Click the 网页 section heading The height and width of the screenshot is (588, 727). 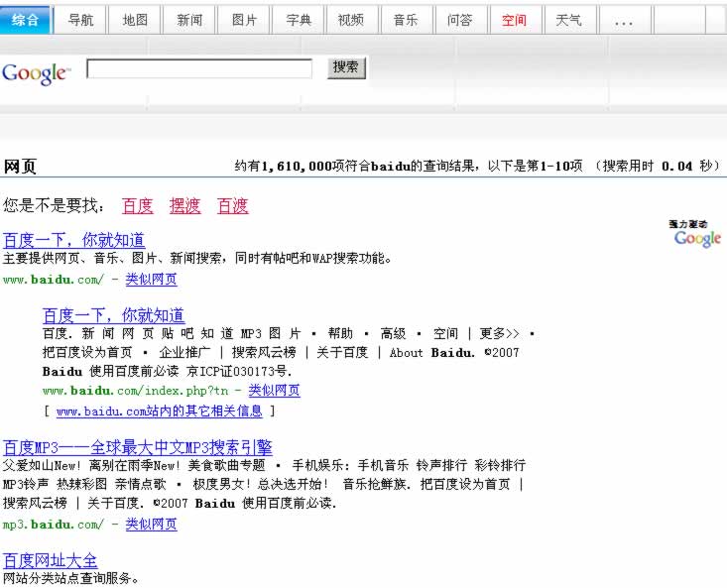coord(20,167)
